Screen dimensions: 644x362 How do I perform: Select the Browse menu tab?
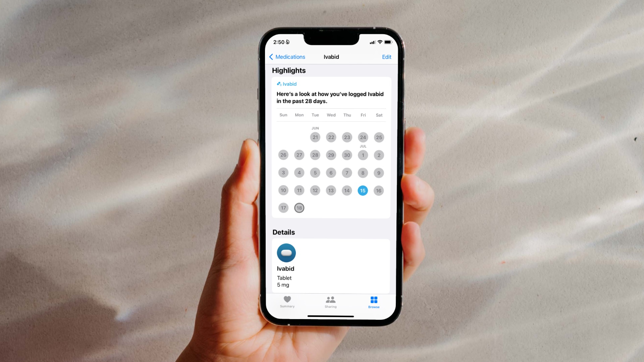click(374, 301)
